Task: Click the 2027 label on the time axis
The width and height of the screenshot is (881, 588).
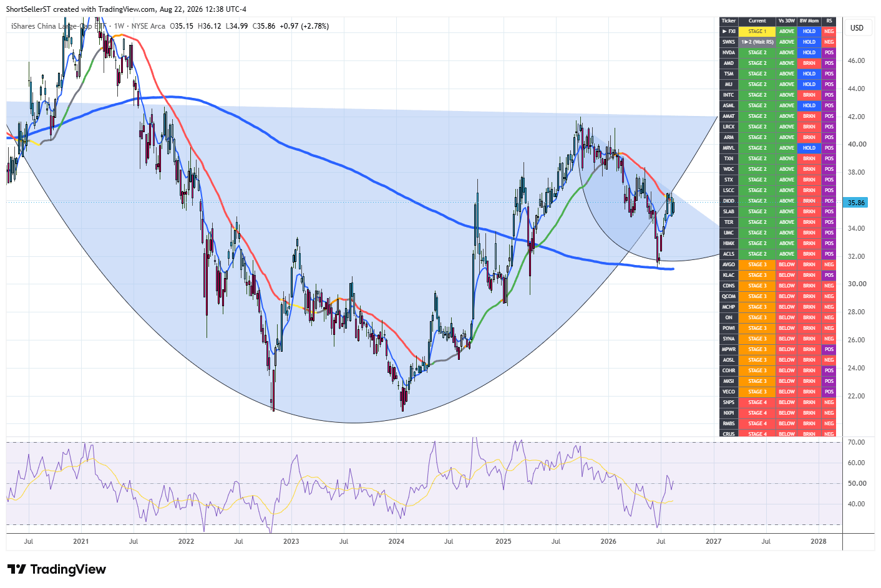Action: point(713,541)
